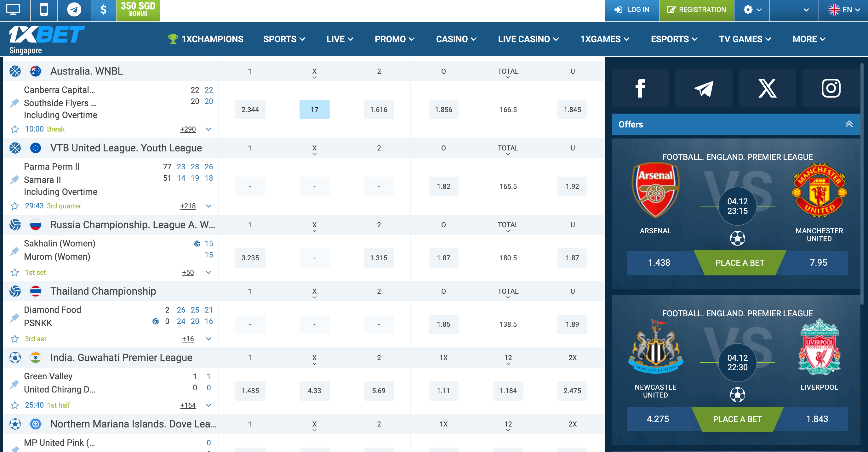Open the MORE menu
The image size is (868, 452).
(x=809, y=39)
